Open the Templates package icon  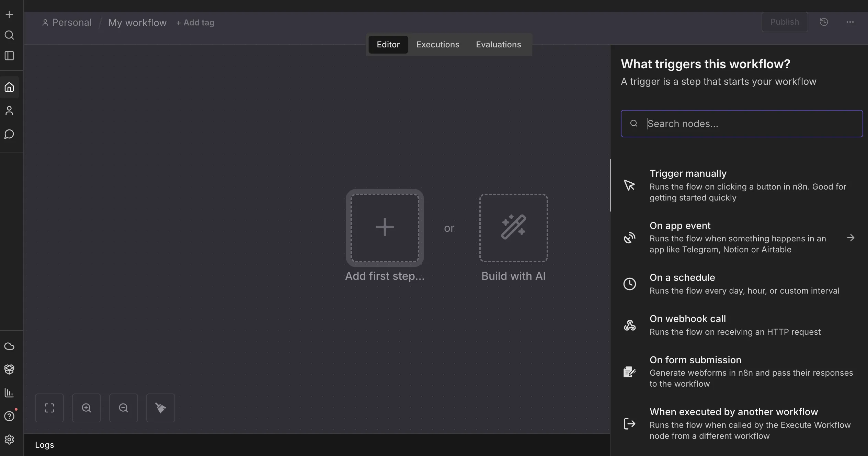click(9, 369)
